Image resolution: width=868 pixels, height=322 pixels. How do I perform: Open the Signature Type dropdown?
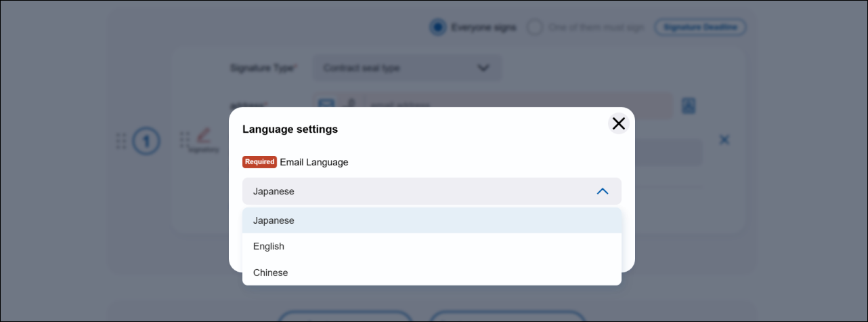tap(406, 68)
